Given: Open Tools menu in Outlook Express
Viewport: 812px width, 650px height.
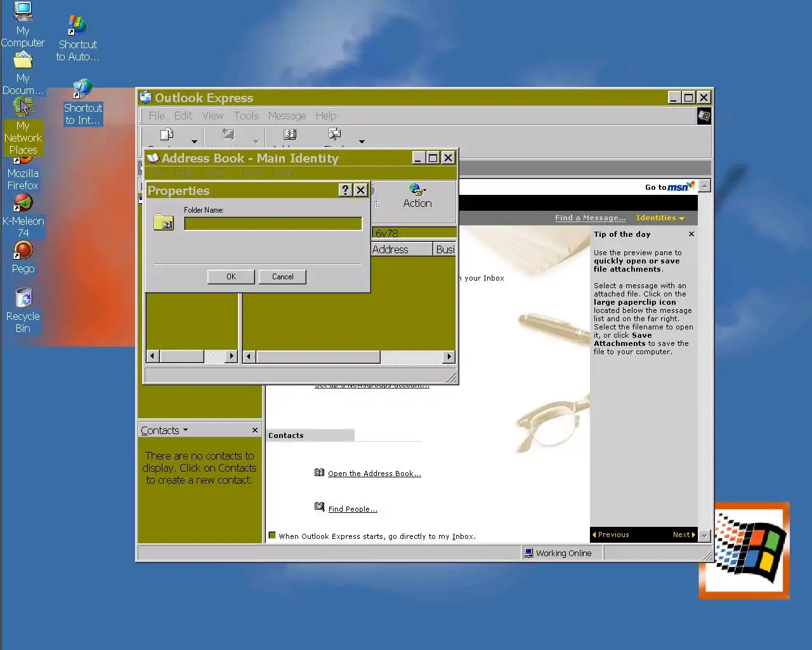Looking at the screenshot, I should (x=246, y=116).
